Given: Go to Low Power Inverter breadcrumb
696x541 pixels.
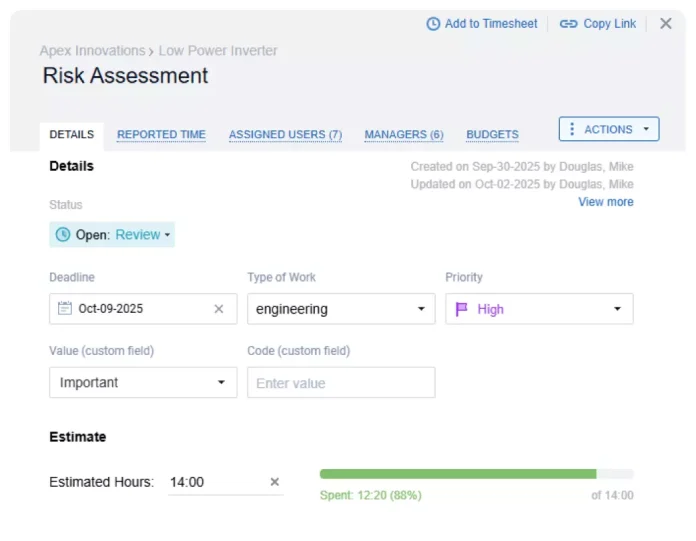Looking at the screenshot, I should click(x=218, y=51).
